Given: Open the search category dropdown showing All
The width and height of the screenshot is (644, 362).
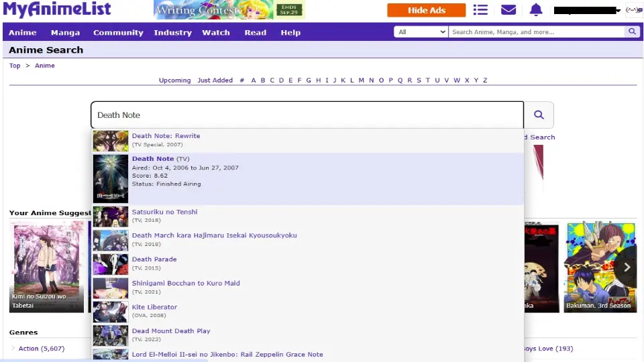Looking at the screenshot, I should point(421,32).
